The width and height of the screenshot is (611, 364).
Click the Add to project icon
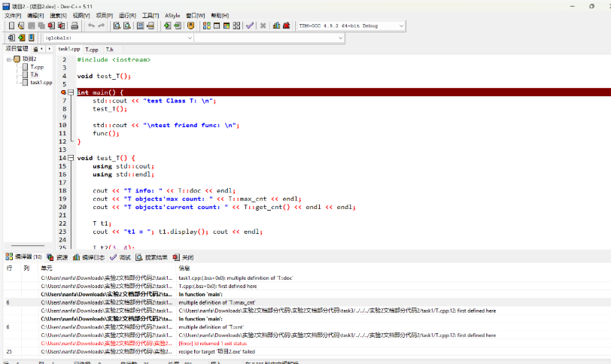tap(167, 26)
